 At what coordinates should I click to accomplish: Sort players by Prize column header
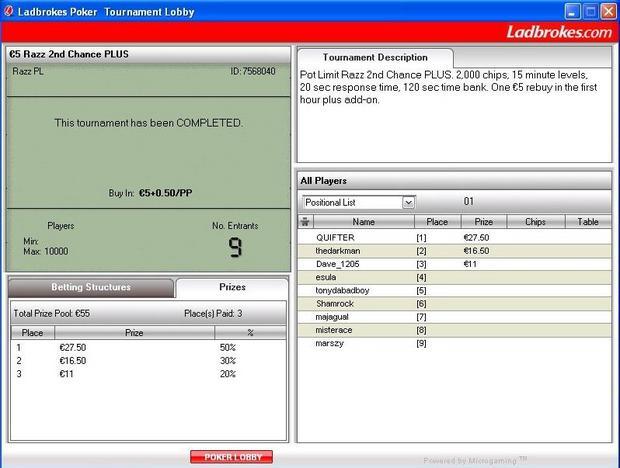(x=484, y=222)
